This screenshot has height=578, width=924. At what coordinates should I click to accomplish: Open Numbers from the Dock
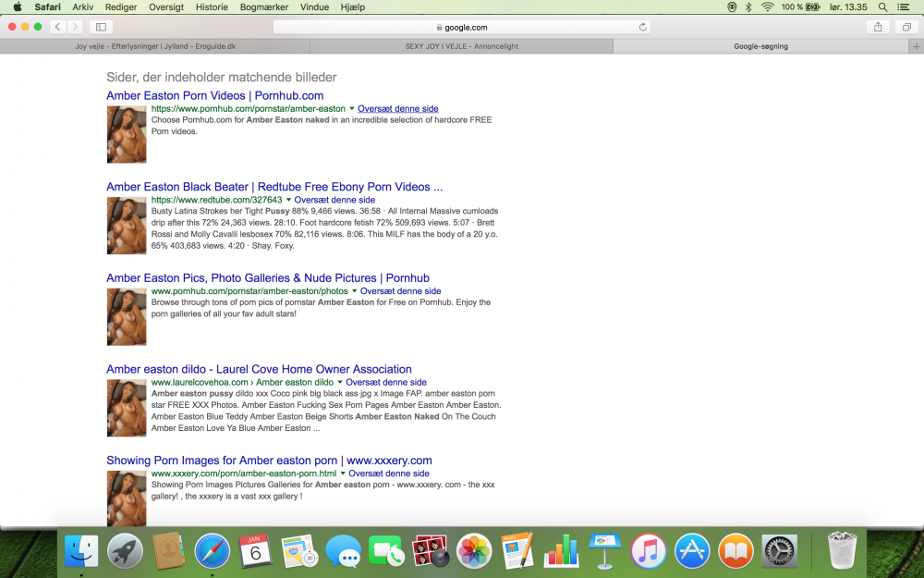[561, 551]
